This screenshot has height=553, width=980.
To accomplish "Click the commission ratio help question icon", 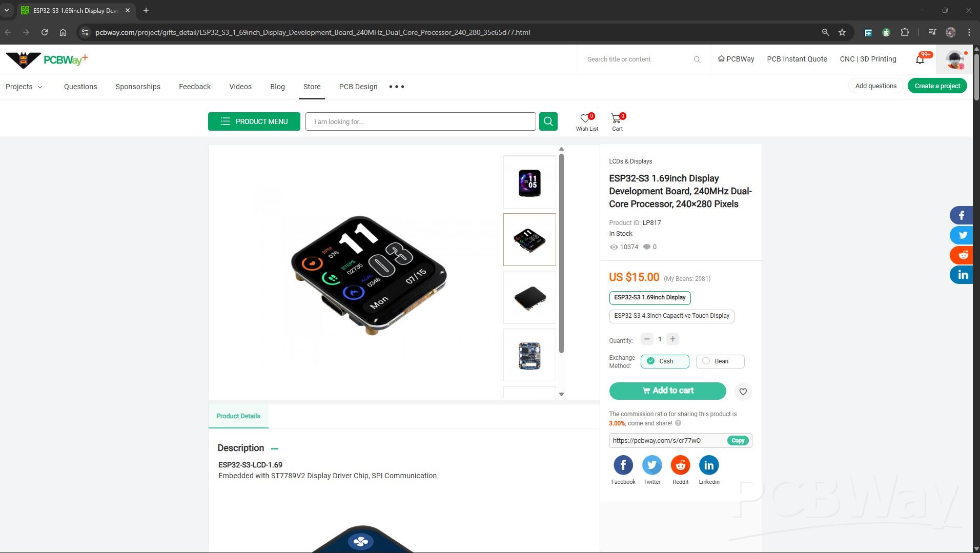I will (x=678, y=423).
